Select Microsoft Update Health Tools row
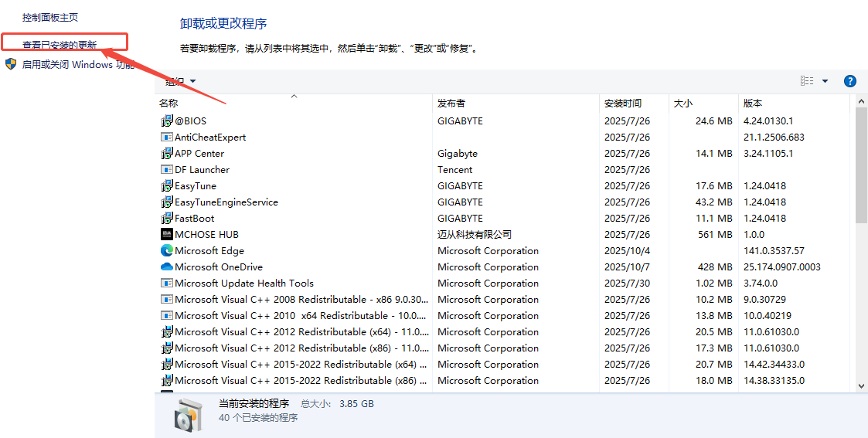 click(244, 284)
